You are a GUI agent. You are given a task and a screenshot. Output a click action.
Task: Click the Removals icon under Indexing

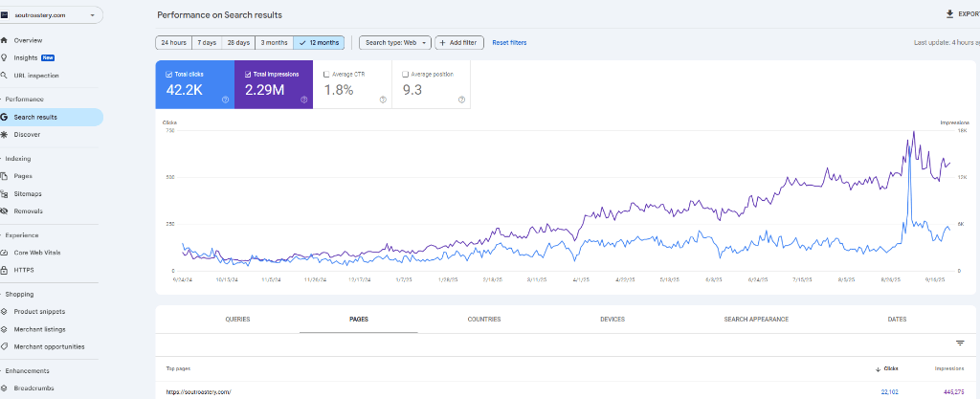5,211
